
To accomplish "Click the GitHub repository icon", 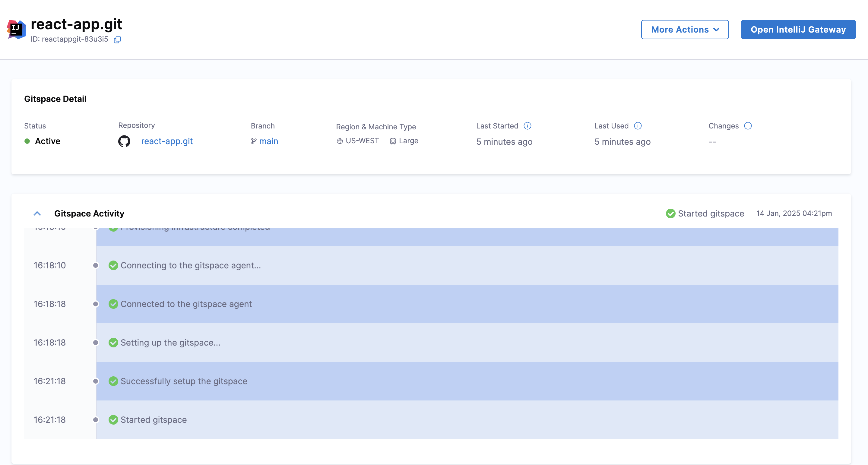I will [124, 141].
